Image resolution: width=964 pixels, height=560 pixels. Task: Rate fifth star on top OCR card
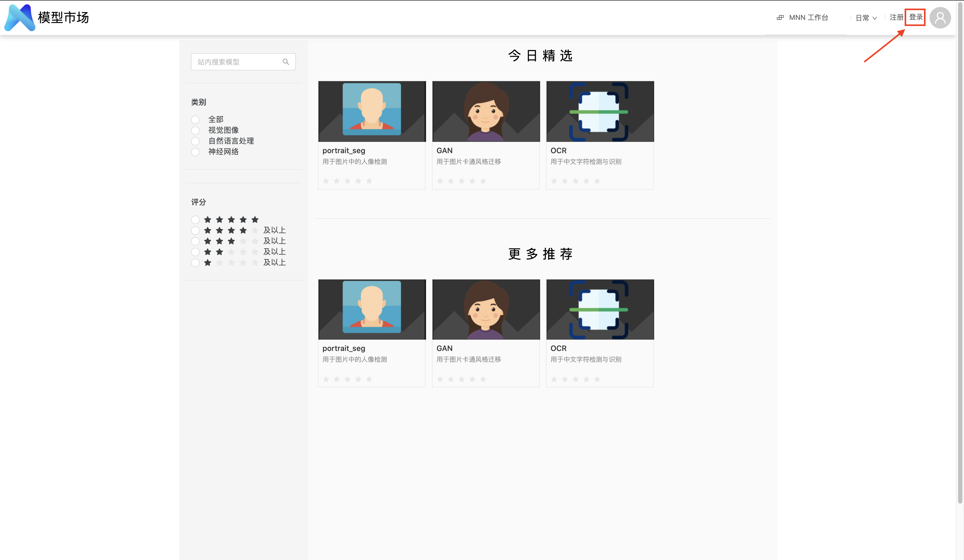pos(597,181)
